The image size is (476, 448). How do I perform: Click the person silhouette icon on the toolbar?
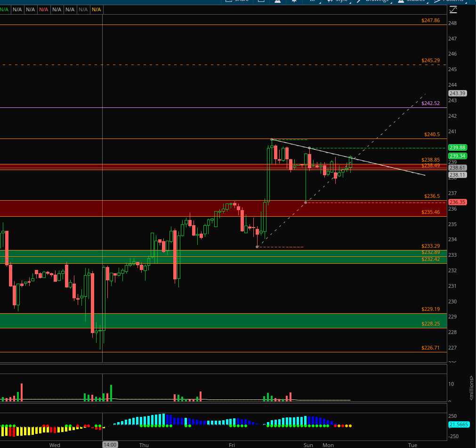point(277,1)
